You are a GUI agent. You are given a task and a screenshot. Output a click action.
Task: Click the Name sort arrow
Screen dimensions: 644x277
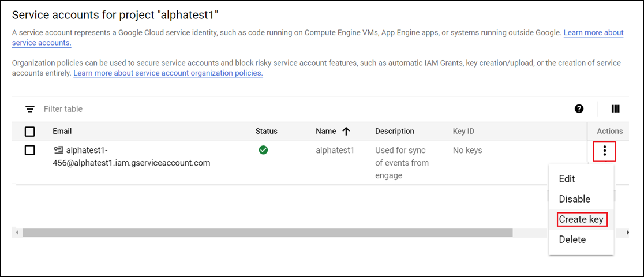click(x=346, y=131)
